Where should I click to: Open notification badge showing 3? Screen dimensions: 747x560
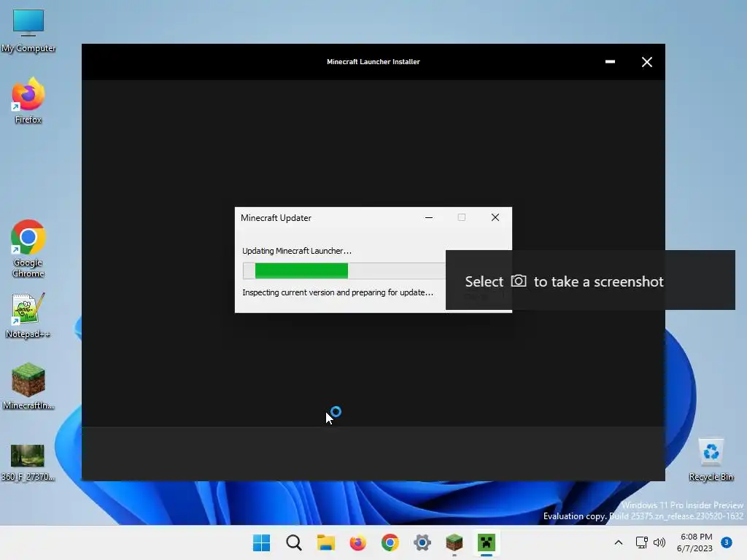(726, 542)
